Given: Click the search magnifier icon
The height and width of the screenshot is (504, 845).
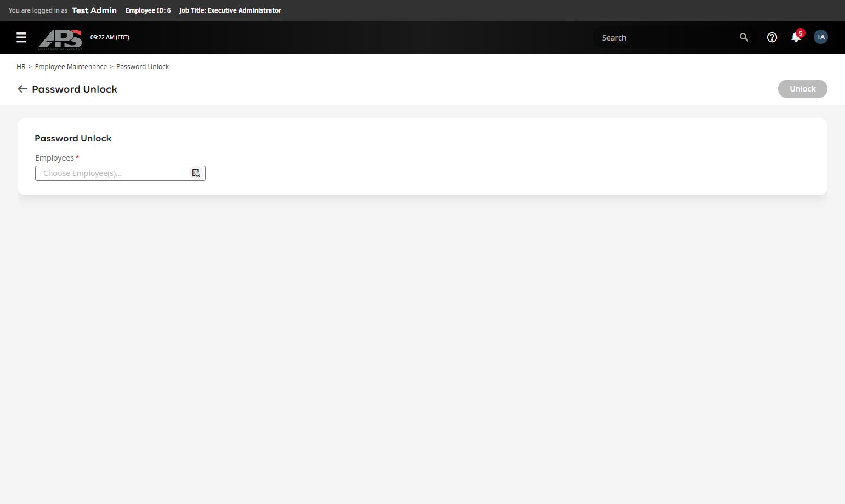Looking at the screenshot, I should 744,37.
